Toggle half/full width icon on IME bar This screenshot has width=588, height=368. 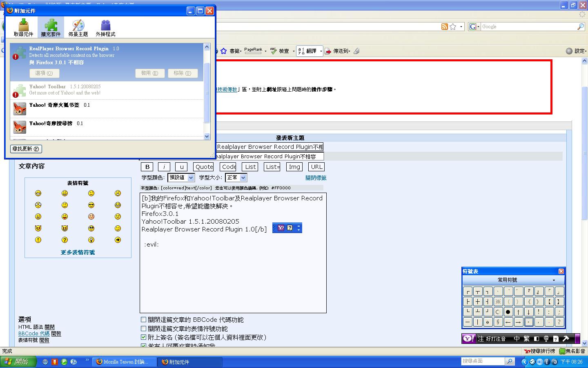tap(537, 339)
